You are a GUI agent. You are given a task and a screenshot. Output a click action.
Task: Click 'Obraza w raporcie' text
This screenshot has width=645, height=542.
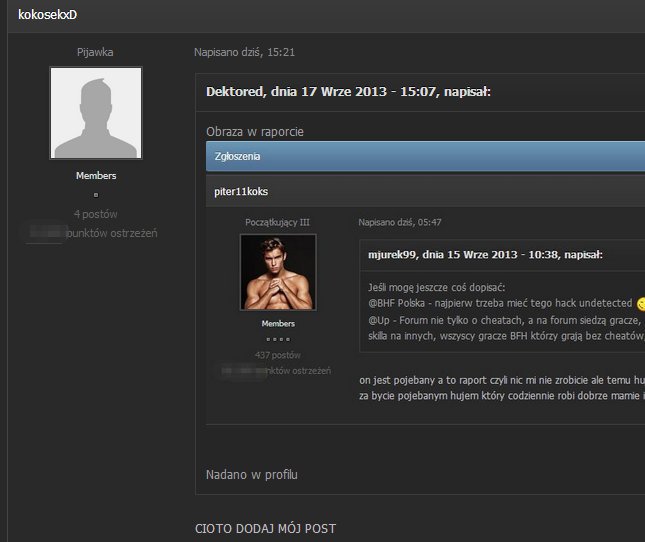click(255, 132)
